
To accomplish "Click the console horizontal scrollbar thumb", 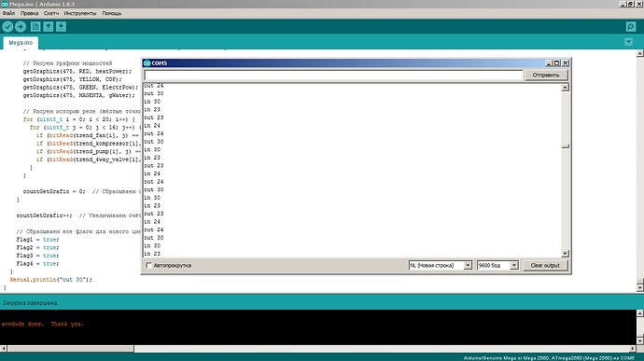I will 70,349.
